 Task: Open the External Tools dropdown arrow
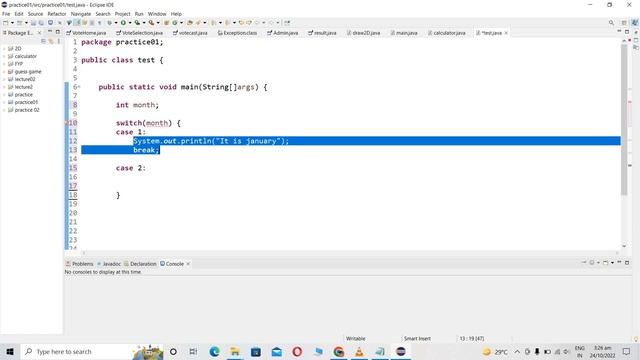pyautogui.click(x=158, y=22)
